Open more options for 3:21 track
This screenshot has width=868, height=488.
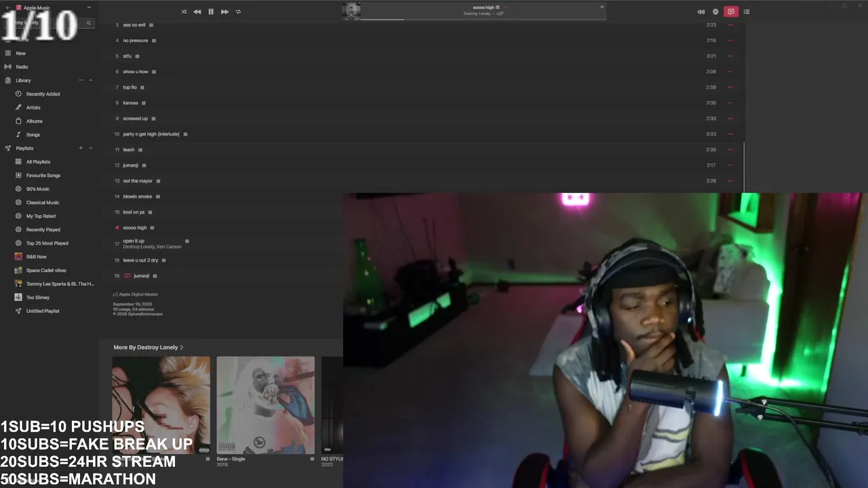click(730, 56)
